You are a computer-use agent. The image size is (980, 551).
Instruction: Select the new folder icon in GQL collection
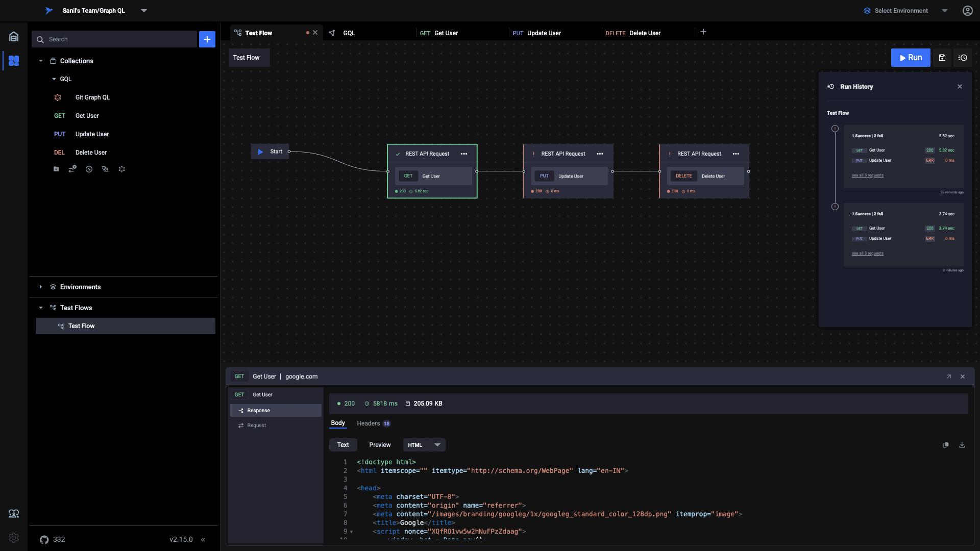(56, 169)
